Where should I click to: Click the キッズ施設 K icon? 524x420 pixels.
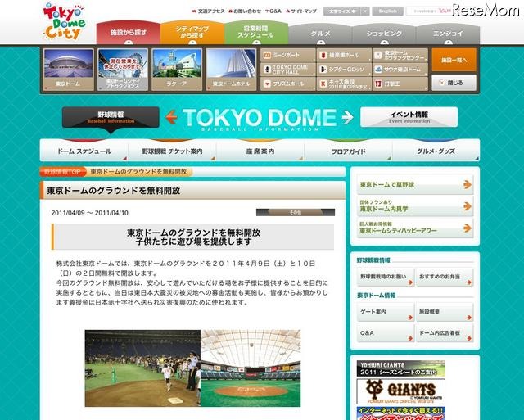pyautogui.click(x=323, y=84)
